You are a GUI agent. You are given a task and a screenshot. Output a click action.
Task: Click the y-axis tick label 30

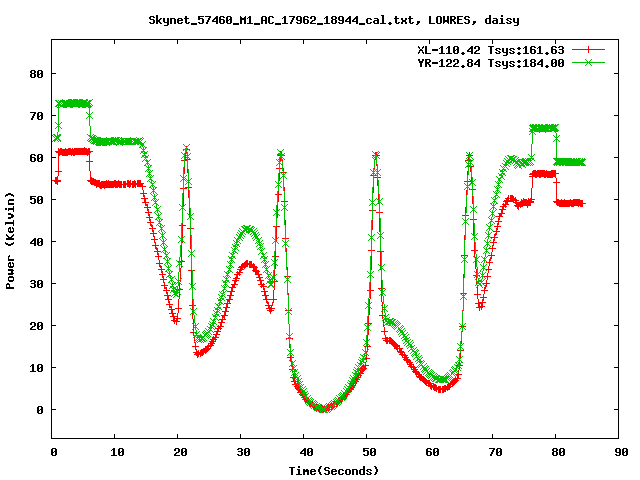[x=35, y=284]
